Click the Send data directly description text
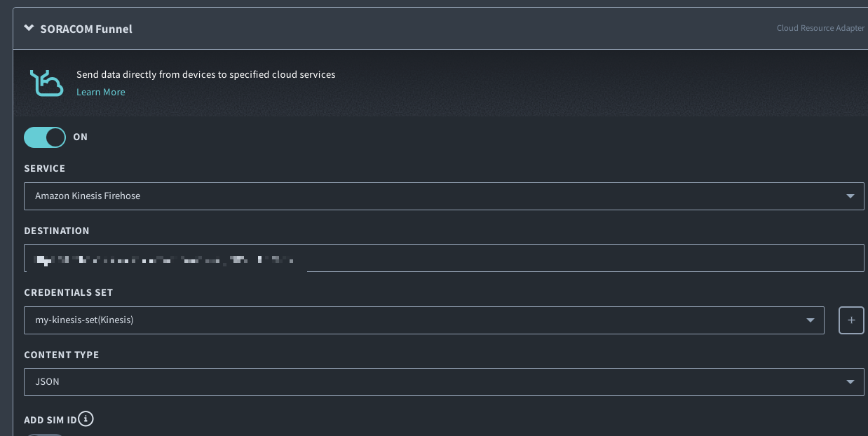 [205, 74]
